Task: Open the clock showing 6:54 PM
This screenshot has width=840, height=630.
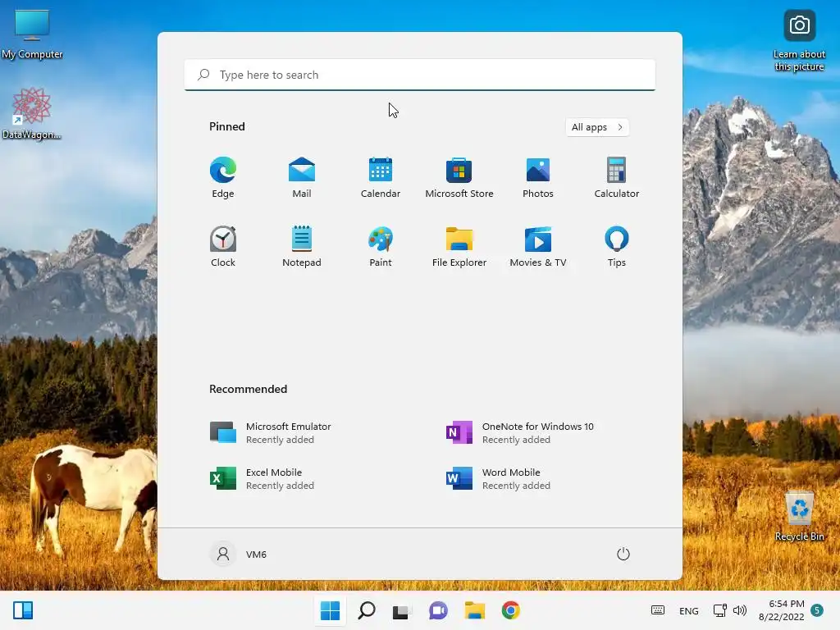Action: (781, 610)
